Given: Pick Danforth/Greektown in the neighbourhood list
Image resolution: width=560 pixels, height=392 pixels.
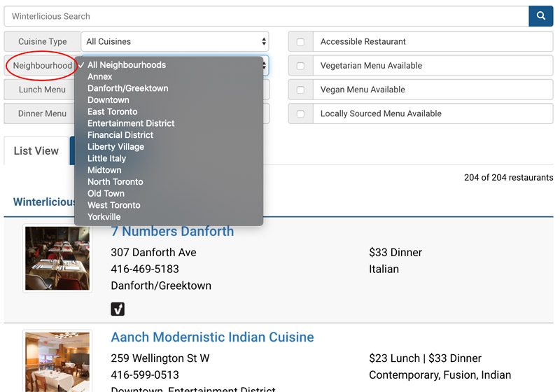Looking at the screenshot, I should pyautogui.click(x=169, y=88).
